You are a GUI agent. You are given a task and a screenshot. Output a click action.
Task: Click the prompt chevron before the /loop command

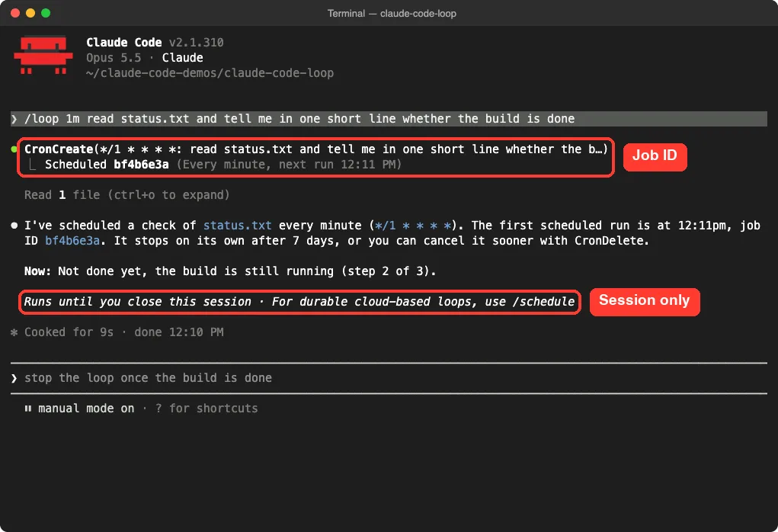(14, 119)
